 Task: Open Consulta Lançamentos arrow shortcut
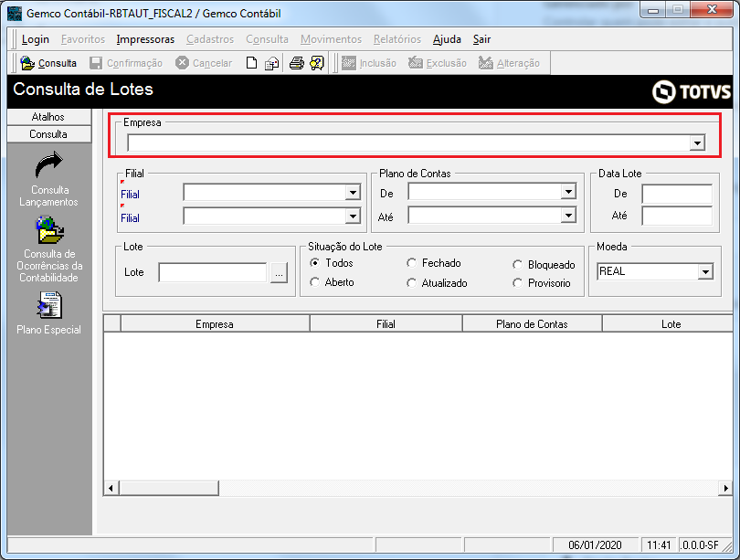click(49, 164)
